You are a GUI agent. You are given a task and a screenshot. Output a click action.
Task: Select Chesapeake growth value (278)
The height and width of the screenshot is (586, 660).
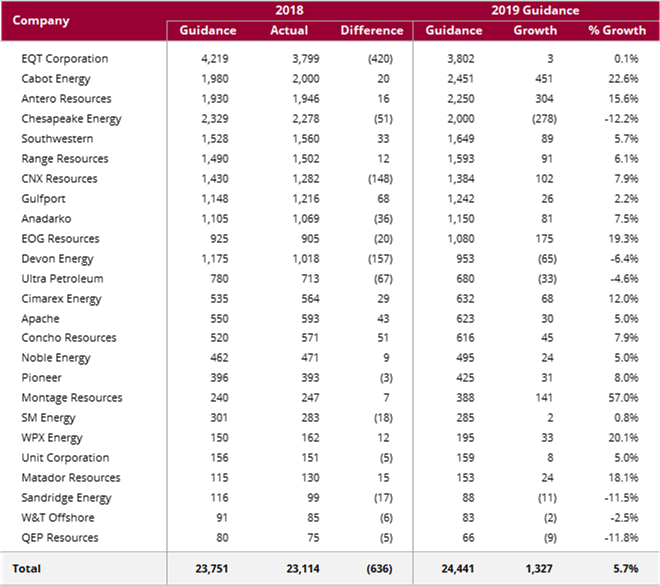coord(544,119)
